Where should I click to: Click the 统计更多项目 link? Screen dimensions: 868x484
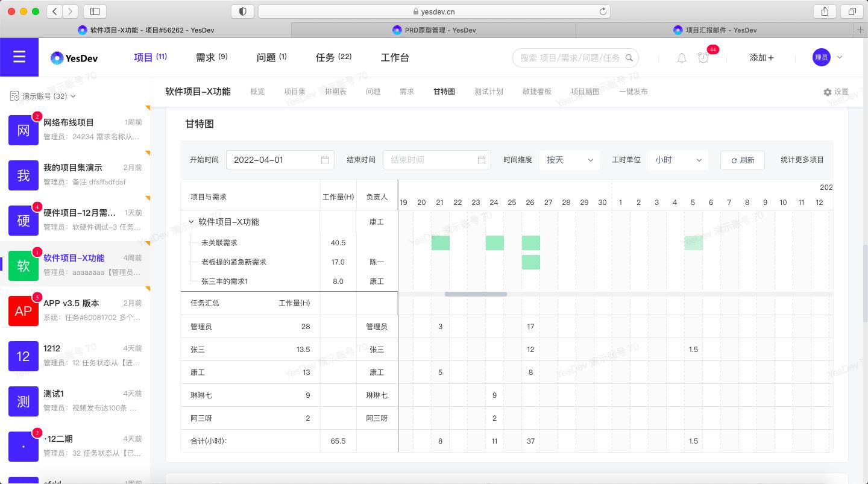[x=802, y=160]
